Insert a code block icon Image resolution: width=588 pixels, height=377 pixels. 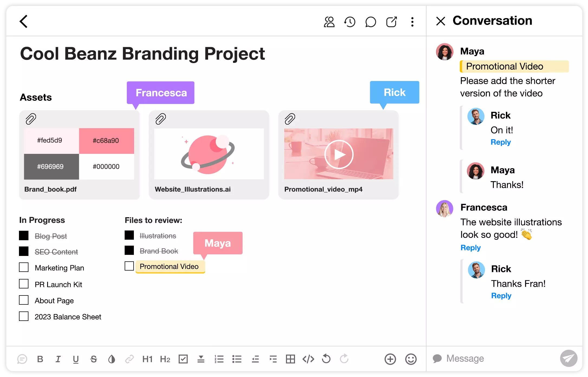[308, 359]
